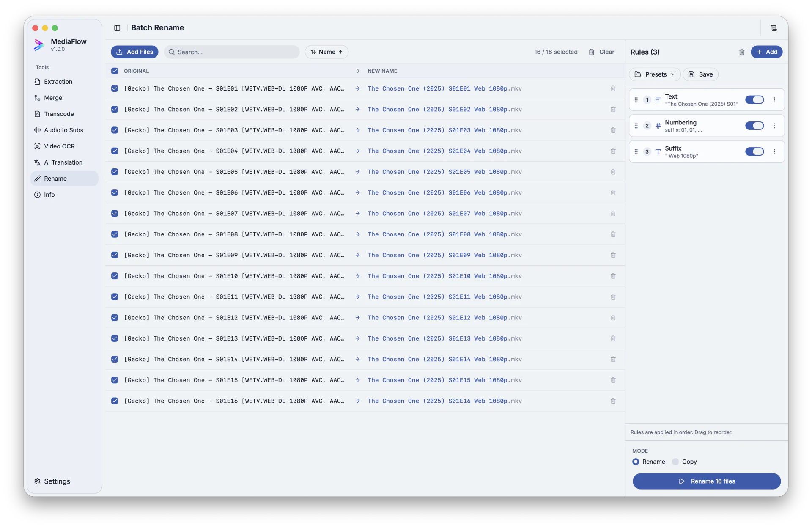Uncheck the S01E01 file checkbox
812x528 pixels.
coord(115,89)
